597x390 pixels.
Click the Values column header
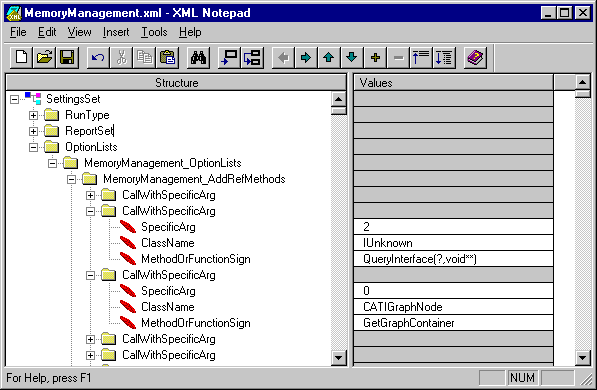click(453, 83)
